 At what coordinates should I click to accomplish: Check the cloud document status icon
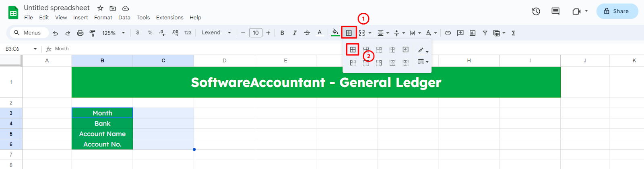pos(126,8)
